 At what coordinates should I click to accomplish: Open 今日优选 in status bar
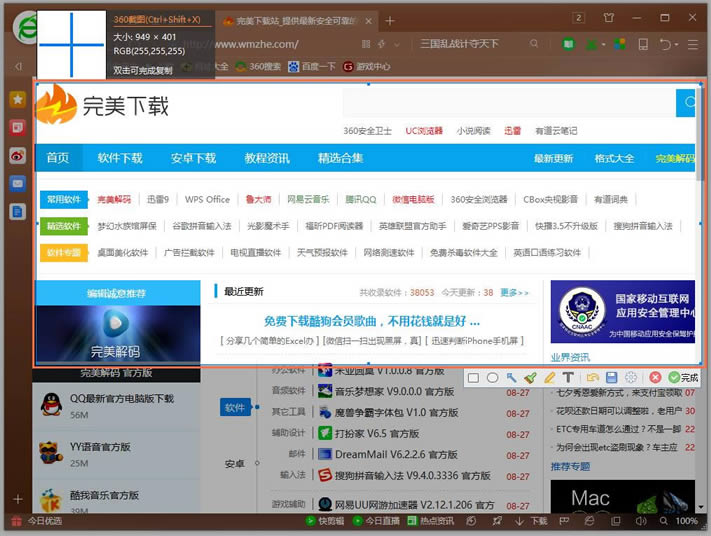pyautogui.click(x=37, y=521)
